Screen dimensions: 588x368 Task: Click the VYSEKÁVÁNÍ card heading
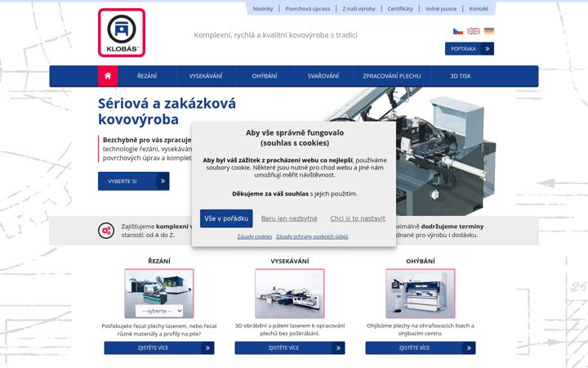tap(290, 261)
